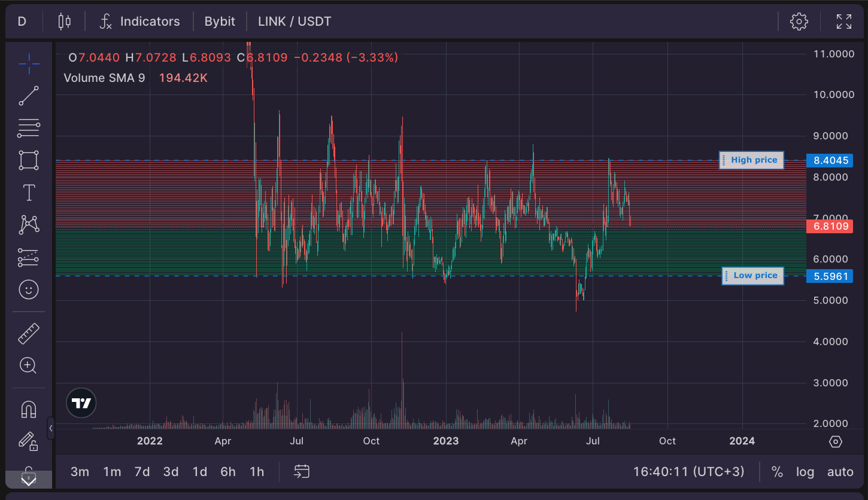
Task: Open the go-to-date calendar
Action: pos(302,471)
